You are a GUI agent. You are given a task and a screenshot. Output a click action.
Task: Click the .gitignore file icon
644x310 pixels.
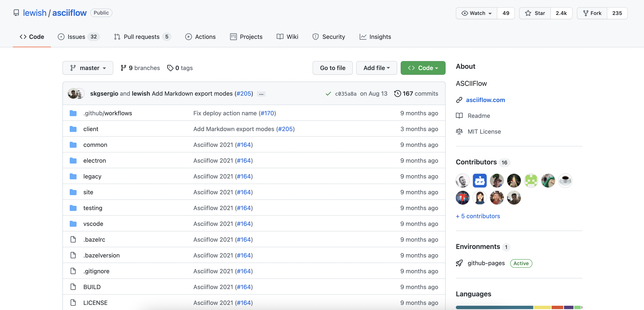pyautogui.click(x=73, y=271)
